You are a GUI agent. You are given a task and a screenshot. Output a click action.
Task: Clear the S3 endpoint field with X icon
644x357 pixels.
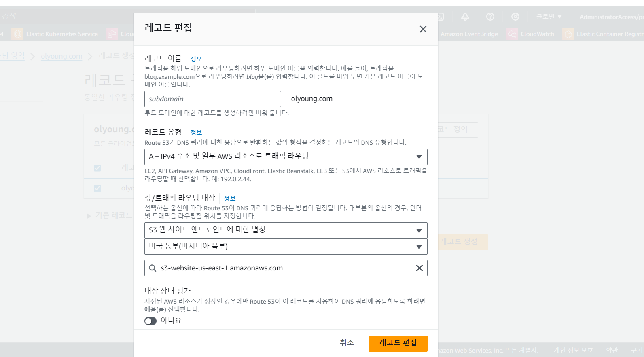pyautogui.click(x=419, y=268)
